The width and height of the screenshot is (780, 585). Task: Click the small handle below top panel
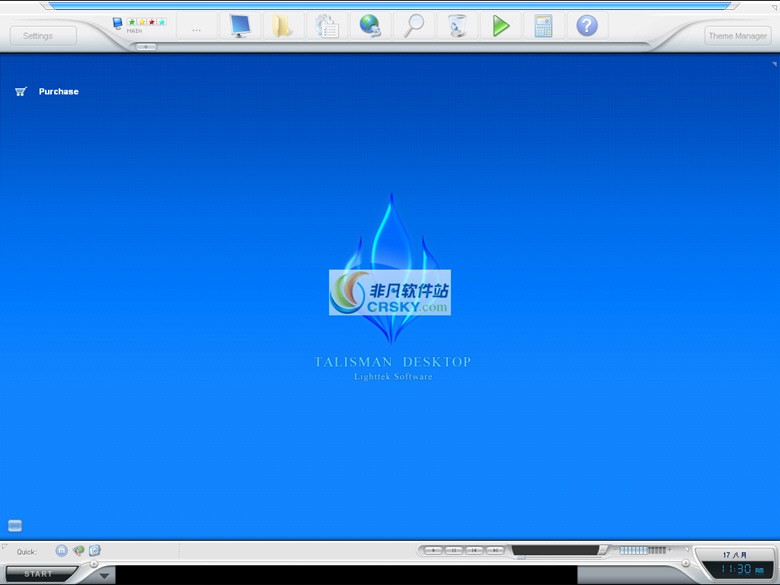(x=146, y=47)
